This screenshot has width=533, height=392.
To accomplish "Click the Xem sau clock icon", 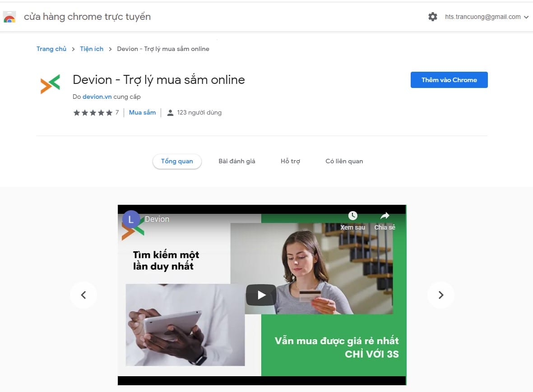I will point(353,215).
